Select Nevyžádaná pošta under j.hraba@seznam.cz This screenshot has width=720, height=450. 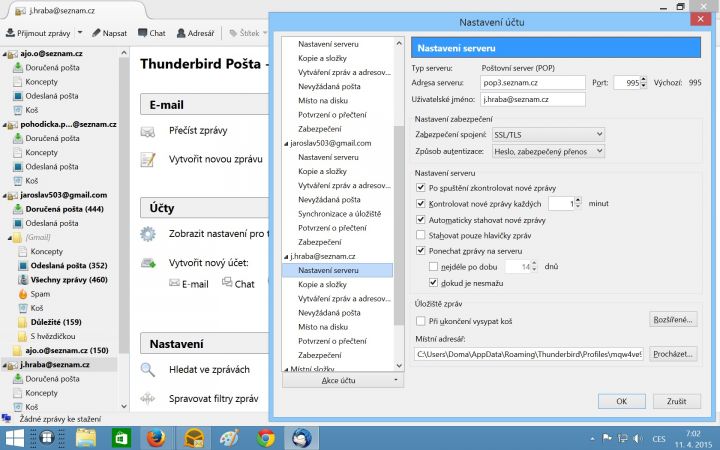tap(329, 313)
